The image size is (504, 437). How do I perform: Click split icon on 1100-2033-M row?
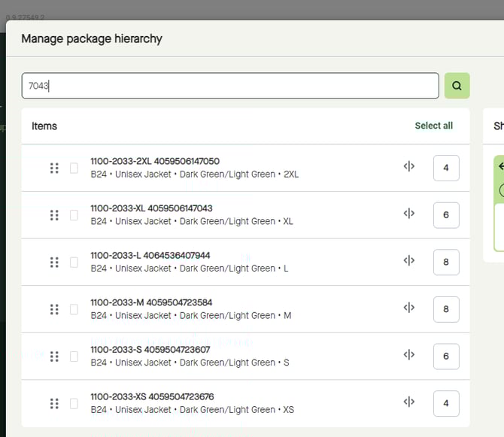409,308
